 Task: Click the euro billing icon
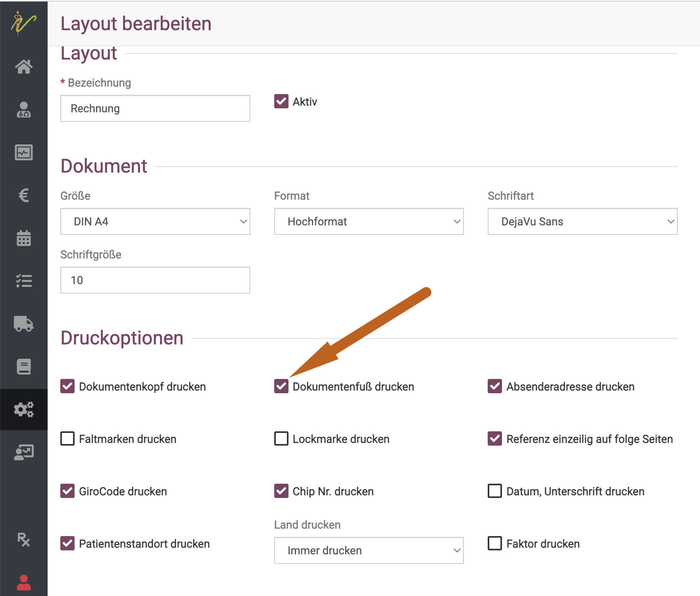[24, 195]
